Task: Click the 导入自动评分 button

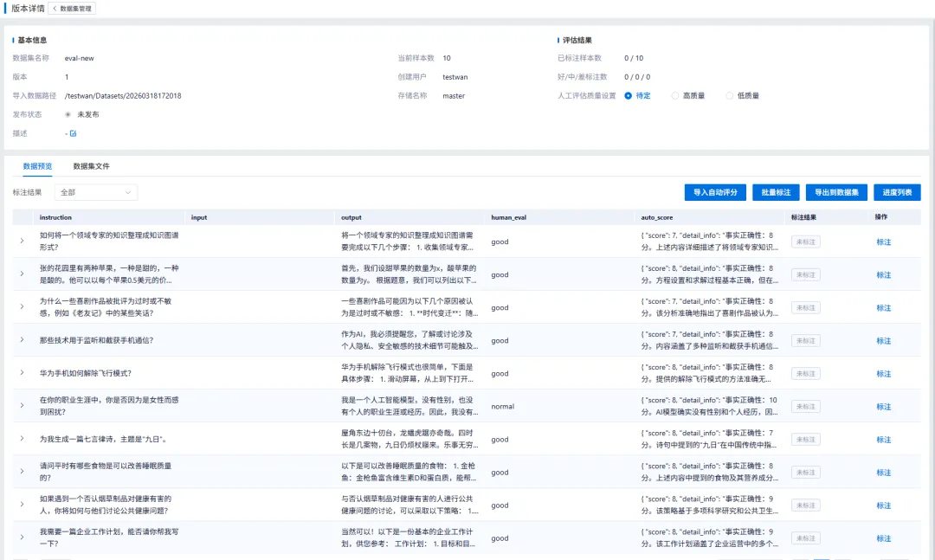Action: 715,192
